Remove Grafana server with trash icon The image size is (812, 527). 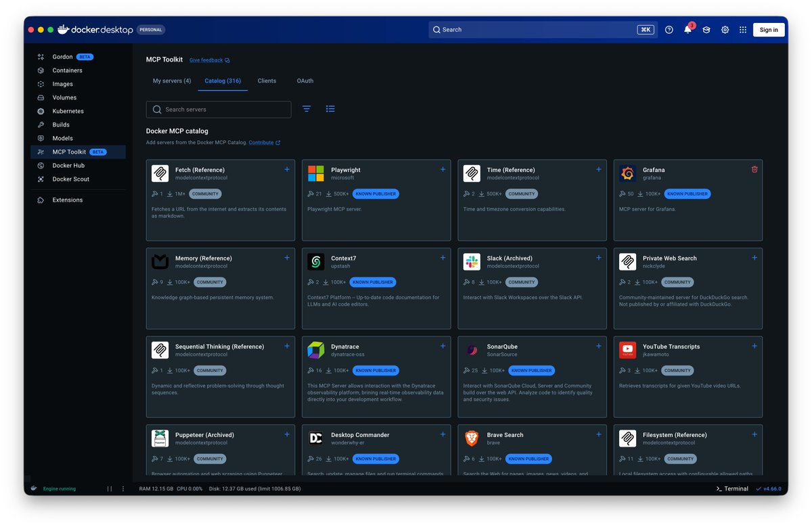coord(754,169)
